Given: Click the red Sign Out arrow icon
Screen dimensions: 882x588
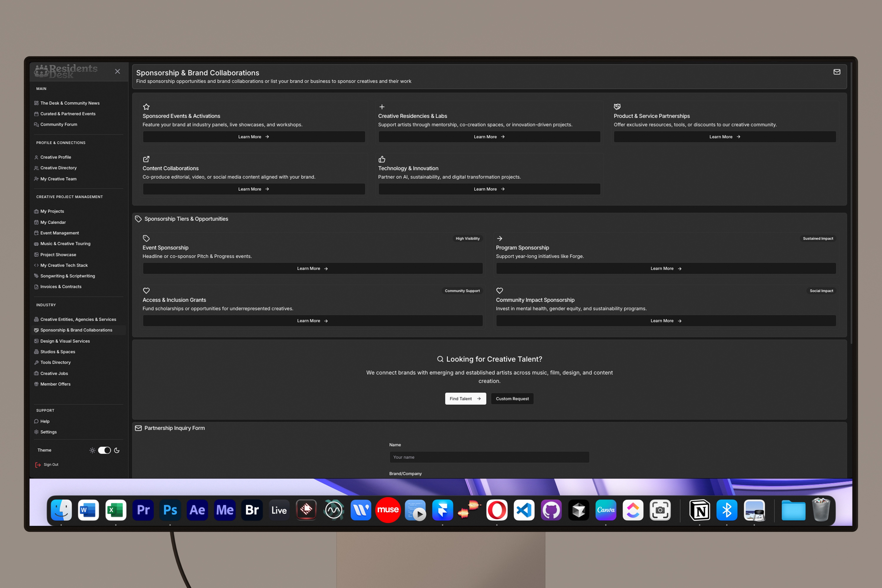Looking at the screenshot, I should tap(38, 465).
